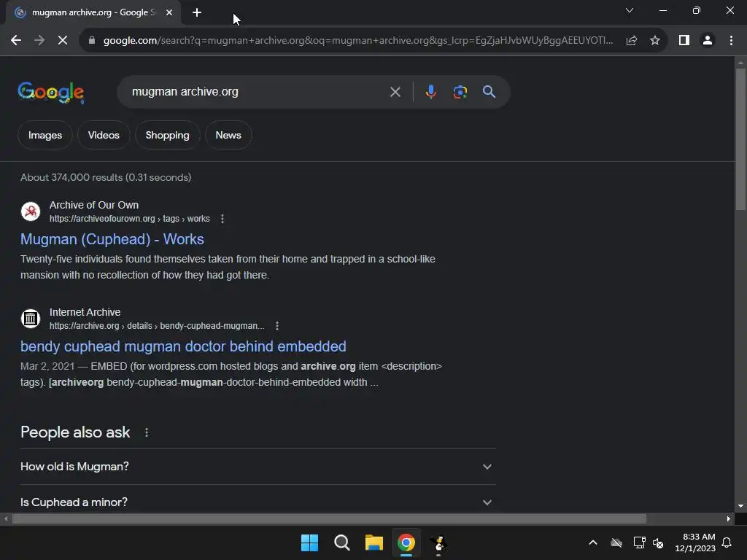Click the network display tray icon
The width and height of the screenshot is (747, 560).
639,542
